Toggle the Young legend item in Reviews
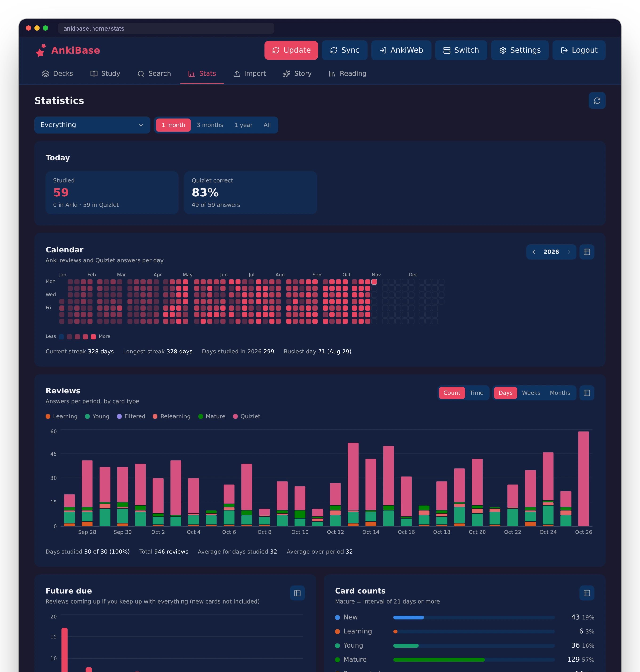Screen dimensions: 640x672 point(97,416)
